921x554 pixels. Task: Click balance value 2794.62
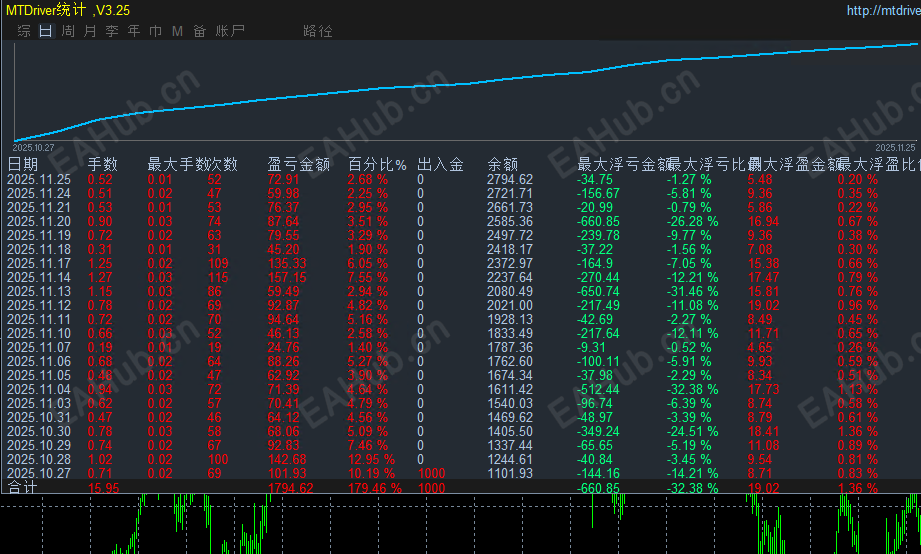510,179
